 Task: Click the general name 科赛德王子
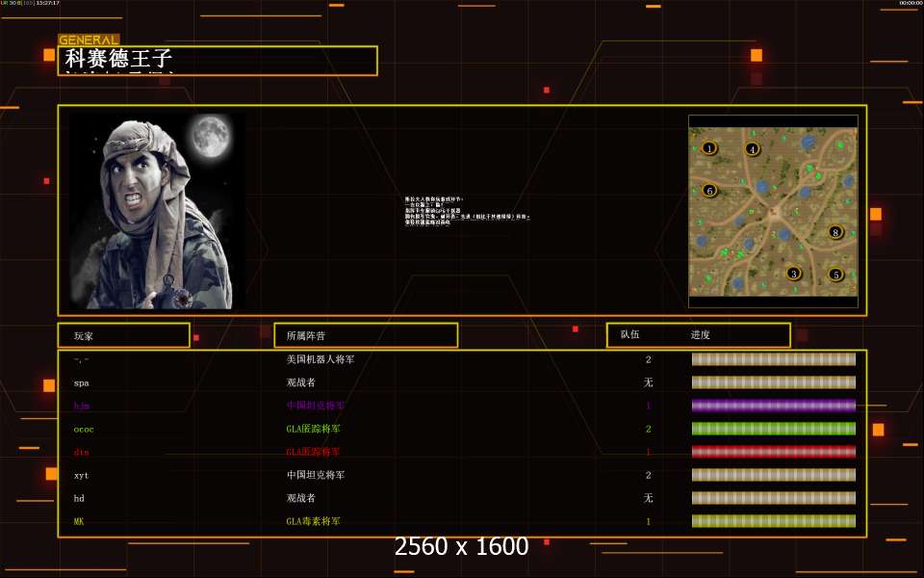118,59
